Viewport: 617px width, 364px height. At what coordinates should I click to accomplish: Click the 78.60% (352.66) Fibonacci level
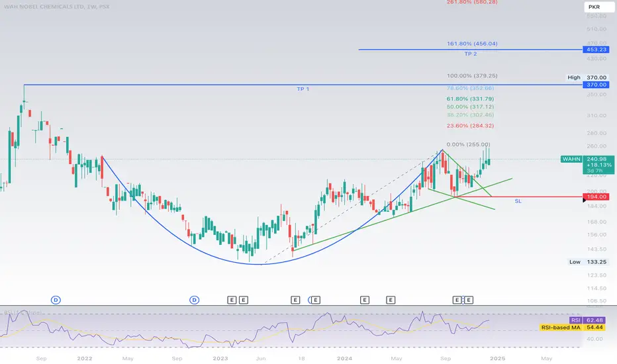(470, 88)
